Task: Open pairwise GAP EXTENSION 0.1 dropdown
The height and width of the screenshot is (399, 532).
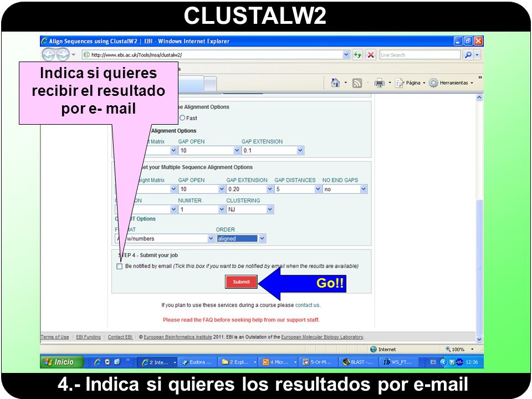Action: [x=300, y=150]
